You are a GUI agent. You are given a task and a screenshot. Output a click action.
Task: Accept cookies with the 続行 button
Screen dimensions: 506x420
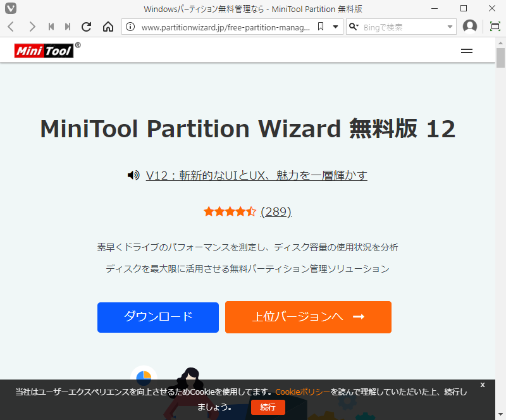click(x=268, y=407)
